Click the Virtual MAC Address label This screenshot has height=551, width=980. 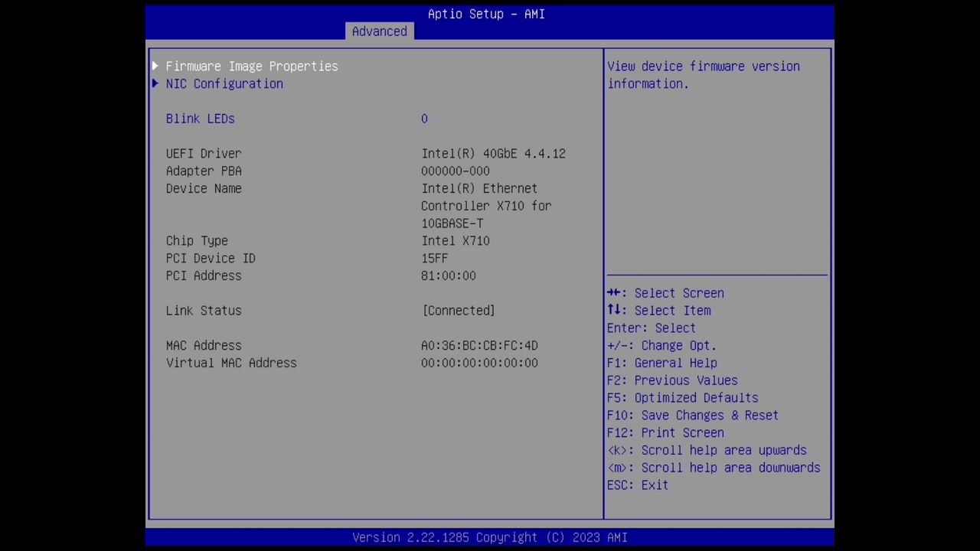point(231,363)
